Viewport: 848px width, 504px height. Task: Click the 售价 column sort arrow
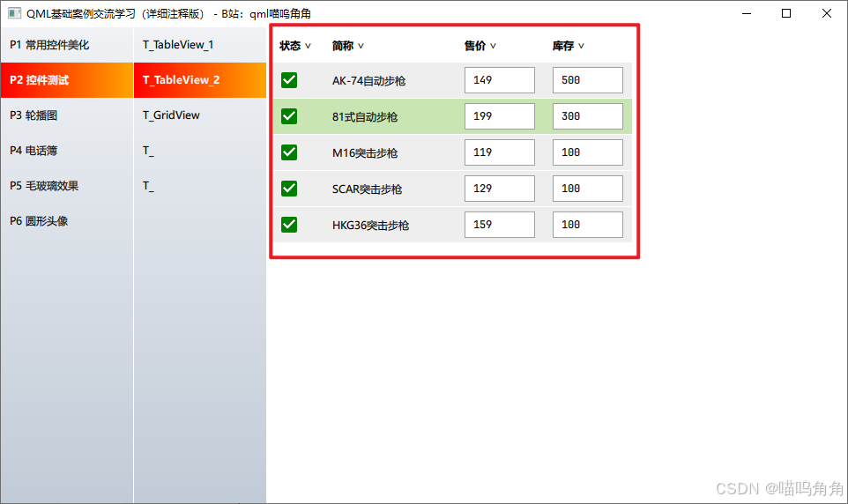493,46
